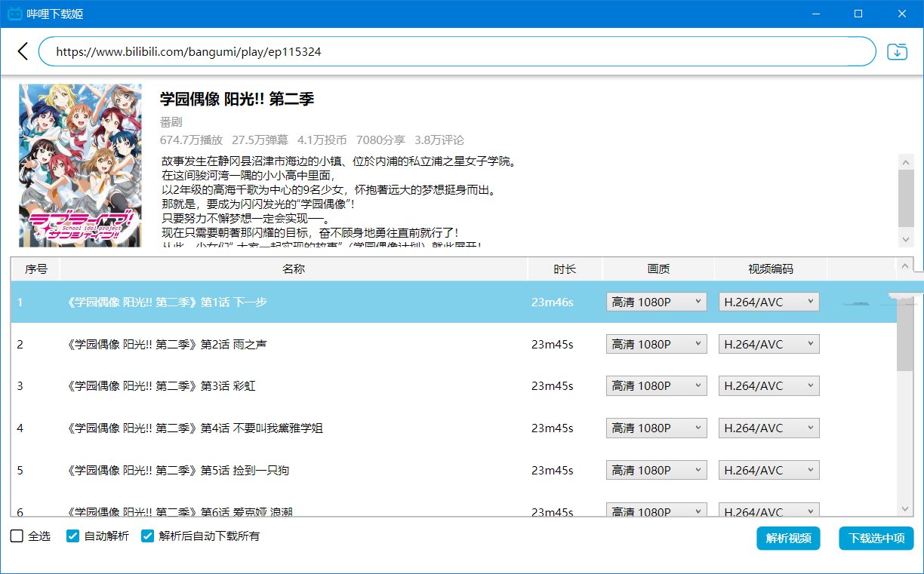
Task: Open the quality selector for episode 5 捡到一只狗
Action: tap(655, 469)
